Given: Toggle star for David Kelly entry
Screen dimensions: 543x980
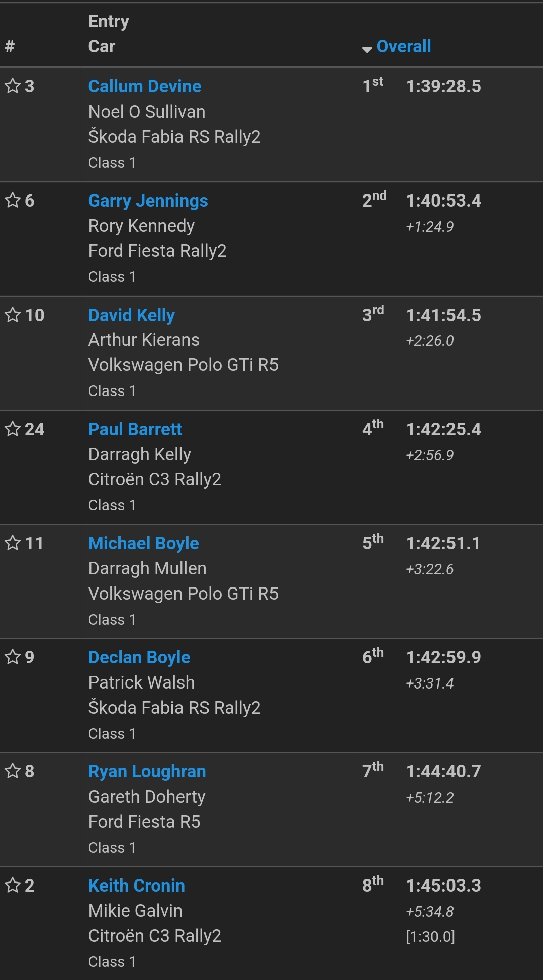Looking at the screenshot, I should pos(13,315).
